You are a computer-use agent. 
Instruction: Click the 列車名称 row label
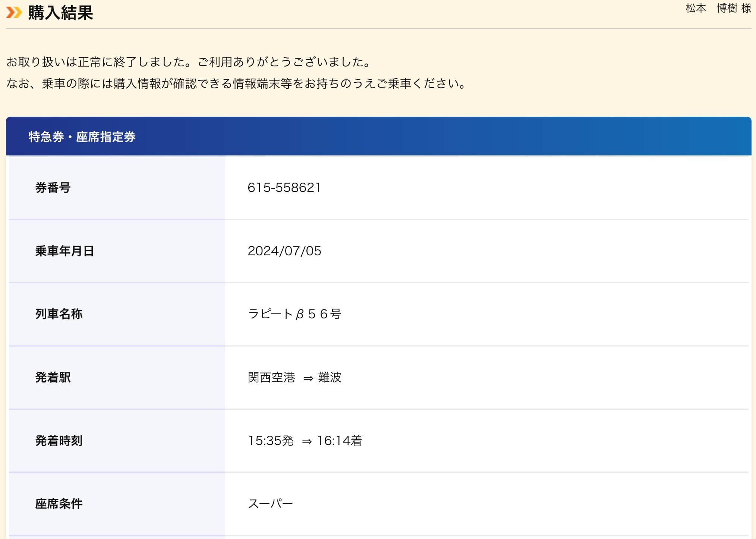pos(59,314)
